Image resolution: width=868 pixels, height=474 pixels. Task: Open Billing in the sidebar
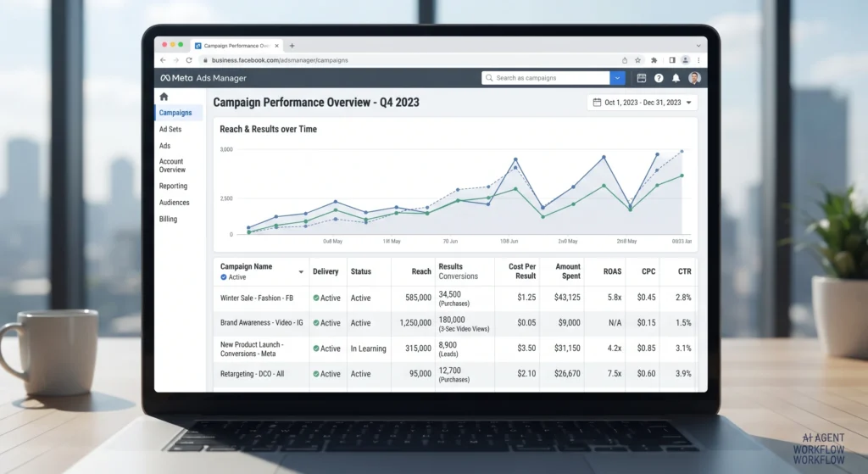click(x=169, y=219)
